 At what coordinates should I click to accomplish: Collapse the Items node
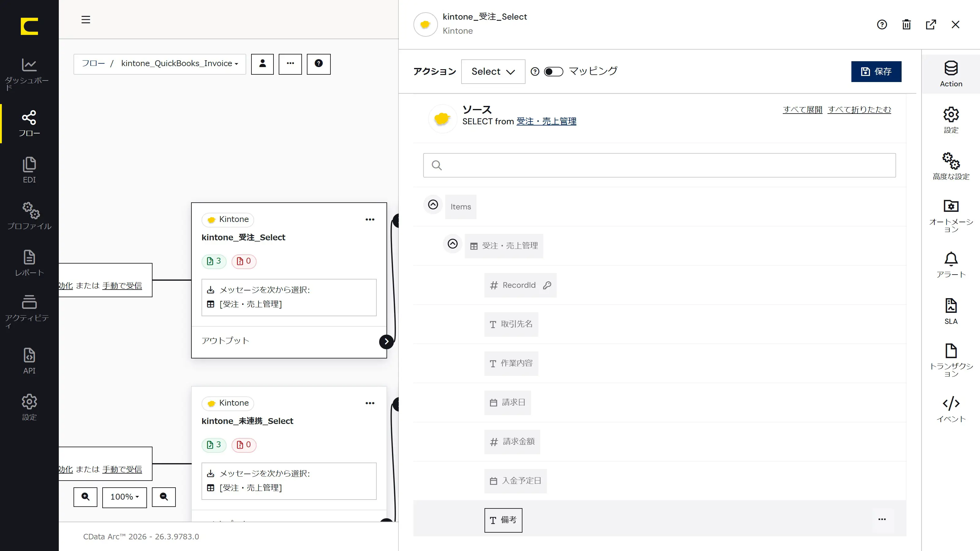click(x=433, y=204)
